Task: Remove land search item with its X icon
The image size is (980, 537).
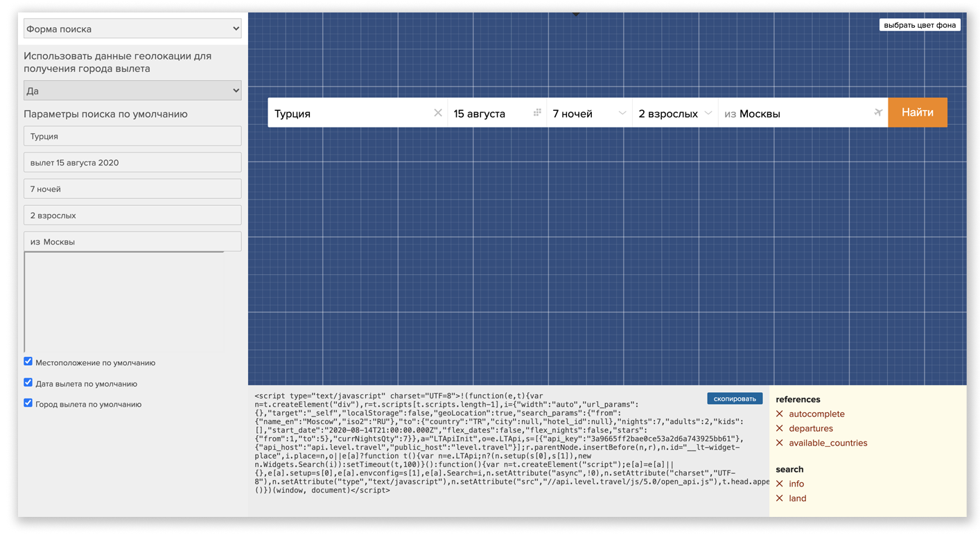Action: click(780, 498)
